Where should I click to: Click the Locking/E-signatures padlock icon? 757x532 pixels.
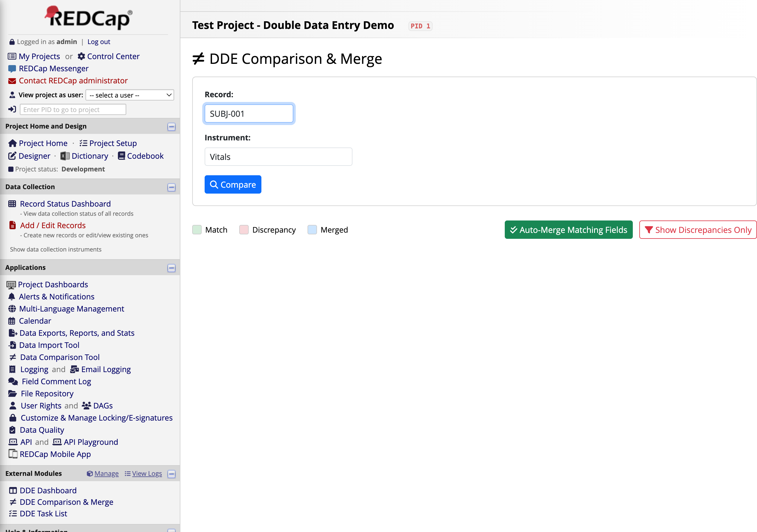coord(13,418)
